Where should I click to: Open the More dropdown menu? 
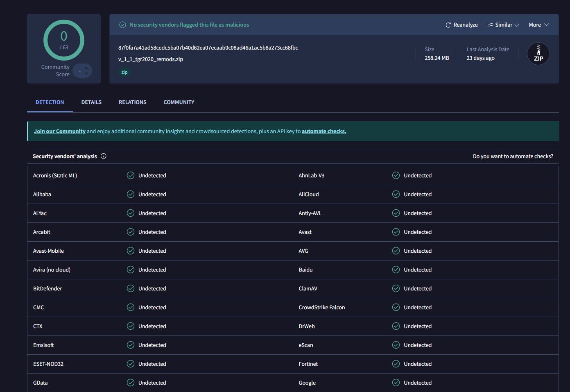538,25
